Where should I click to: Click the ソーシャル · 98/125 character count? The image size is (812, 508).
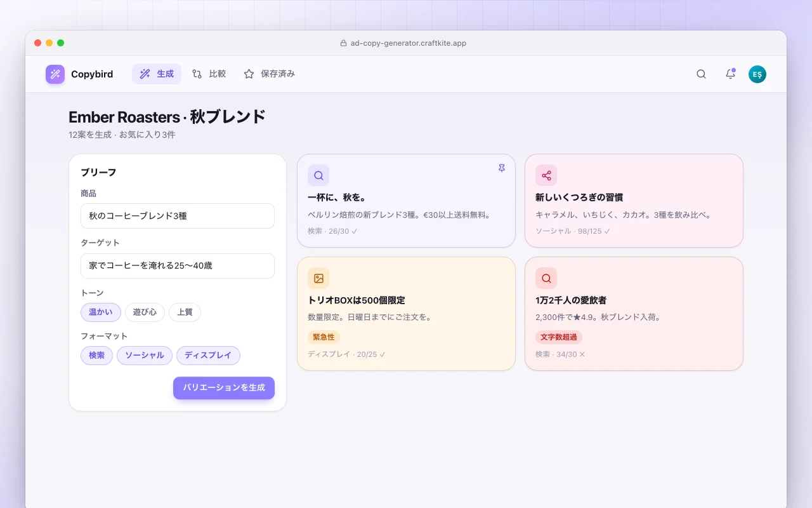click(573, 231)
